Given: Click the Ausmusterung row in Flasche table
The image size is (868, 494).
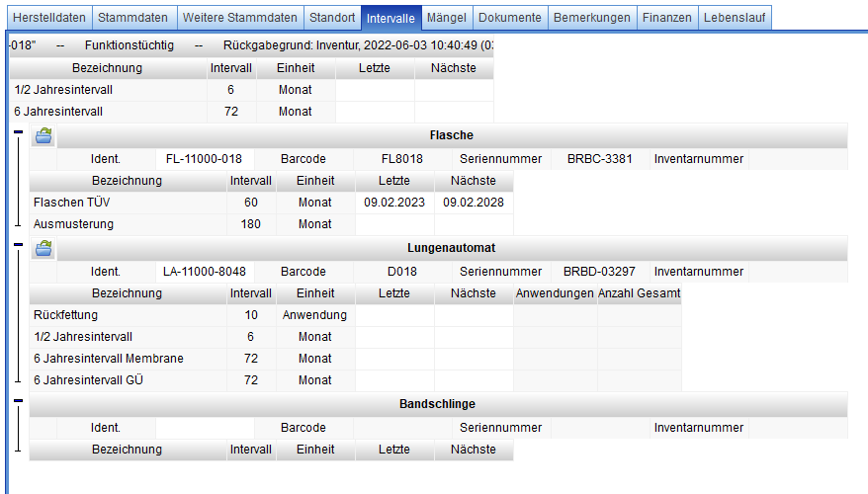Looking at the screenshot, I should coord(73,224).
